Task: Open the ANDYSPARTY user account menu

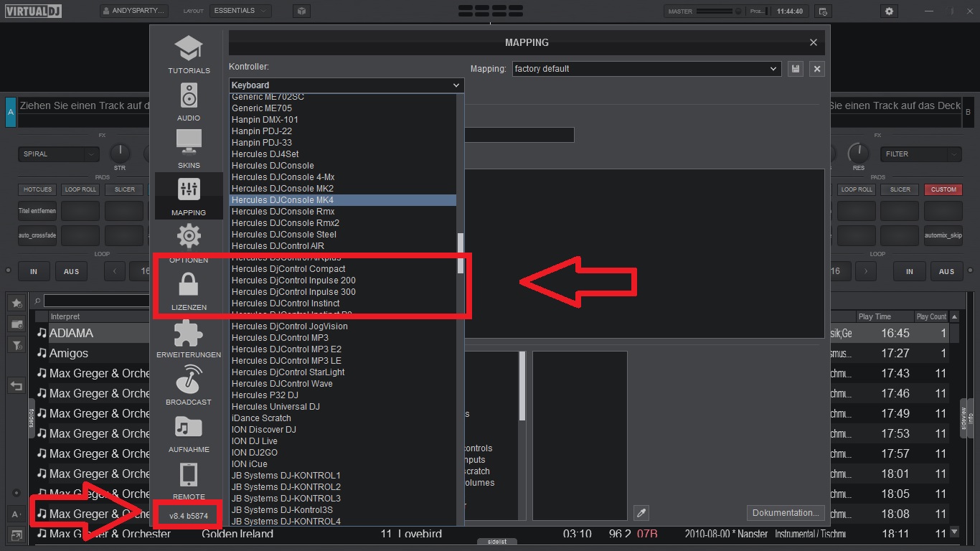Action: pyautogui.click(x=134, y=11)
